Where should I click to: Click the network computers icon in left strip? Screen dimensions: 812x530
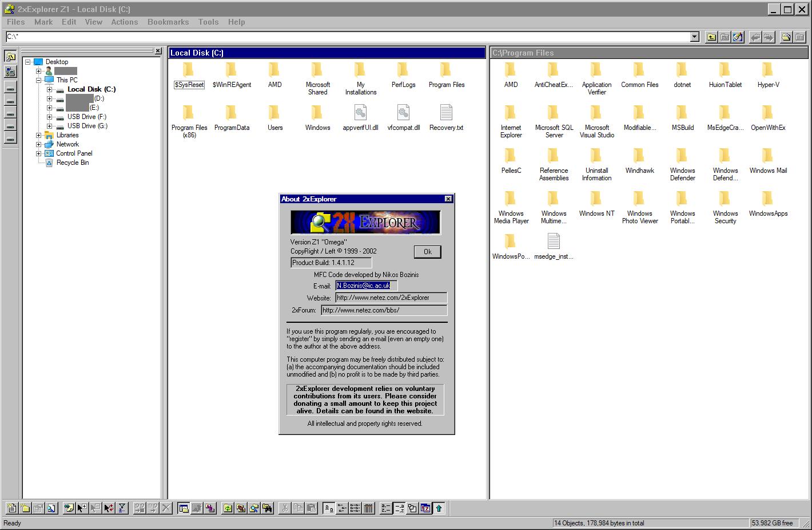pyautogui.click(x=10, y=72)
